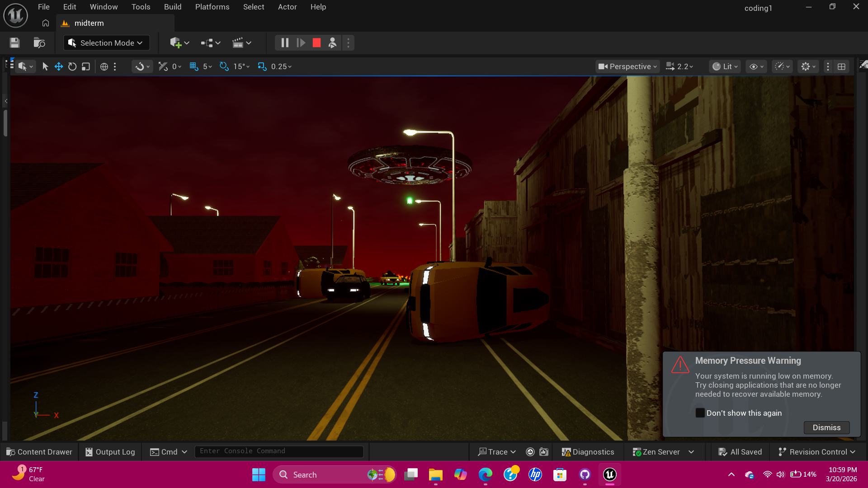The image size is (868, 488).
Task: Toggle rotation snapping icon next to 15°
Action: coord(224,66)
